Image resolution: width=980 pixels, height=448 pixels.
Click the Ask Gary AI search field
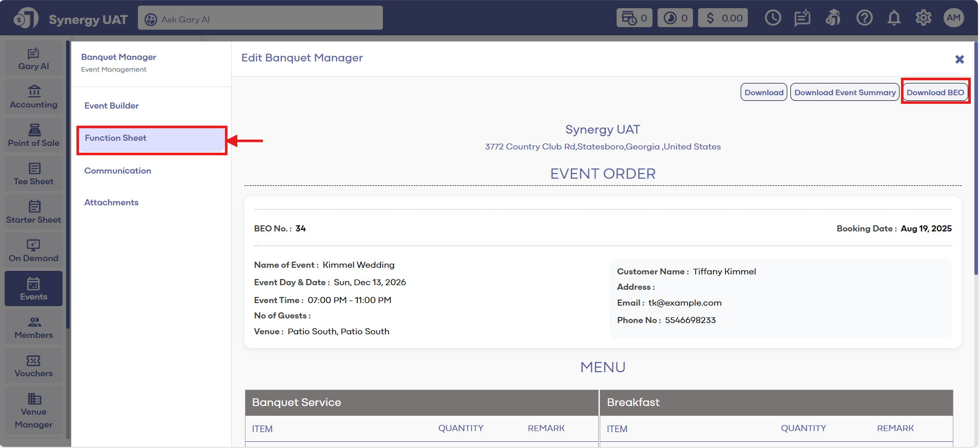pos(260,19)
